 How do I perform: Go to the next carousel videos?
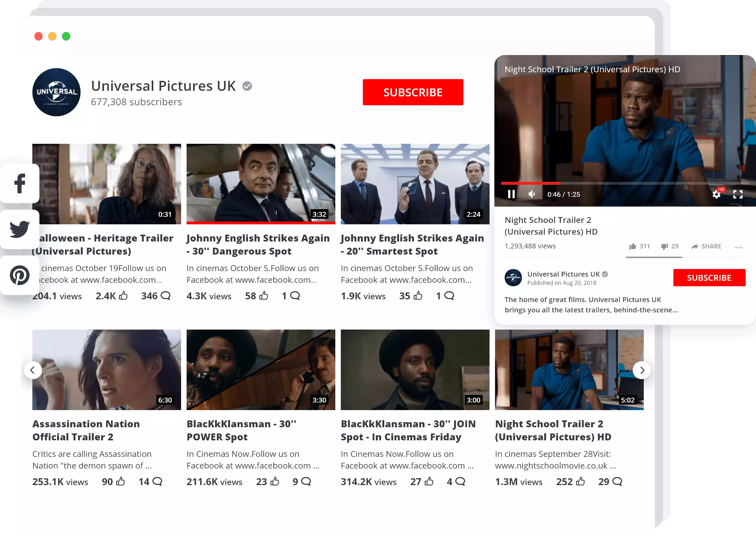pyautogui.click(x=642, y=370)
